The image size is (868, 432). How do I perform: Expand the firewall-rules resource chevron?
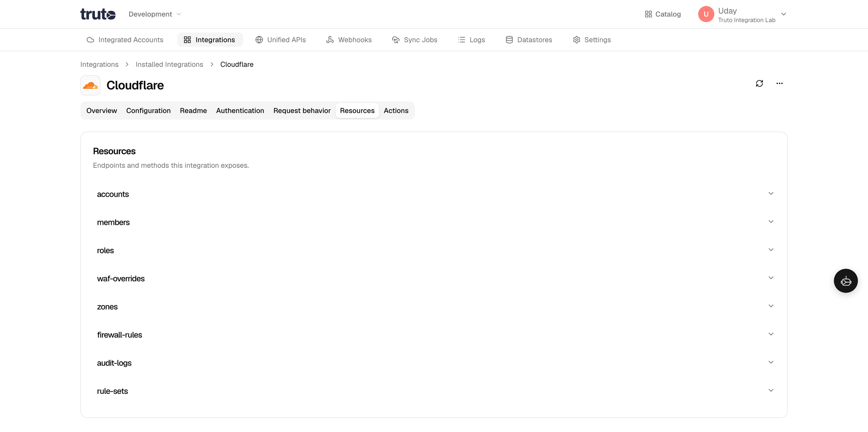click(771, 334)
